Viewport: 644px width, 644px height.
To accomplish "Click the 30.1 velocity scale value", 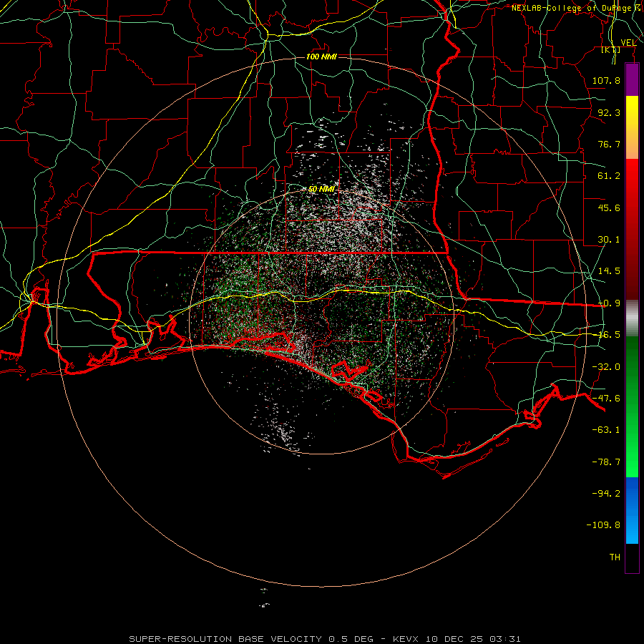I will pyautogui.click(x=609, y=240).
